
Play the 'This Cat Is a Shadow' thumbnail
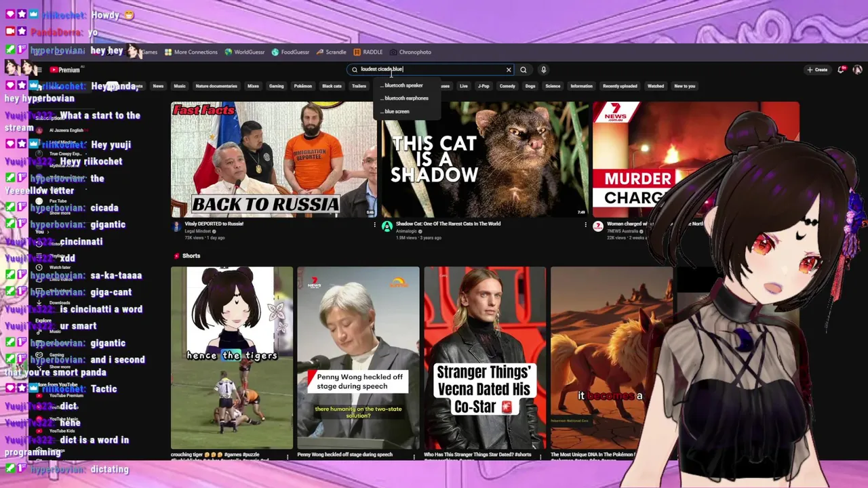485,159
